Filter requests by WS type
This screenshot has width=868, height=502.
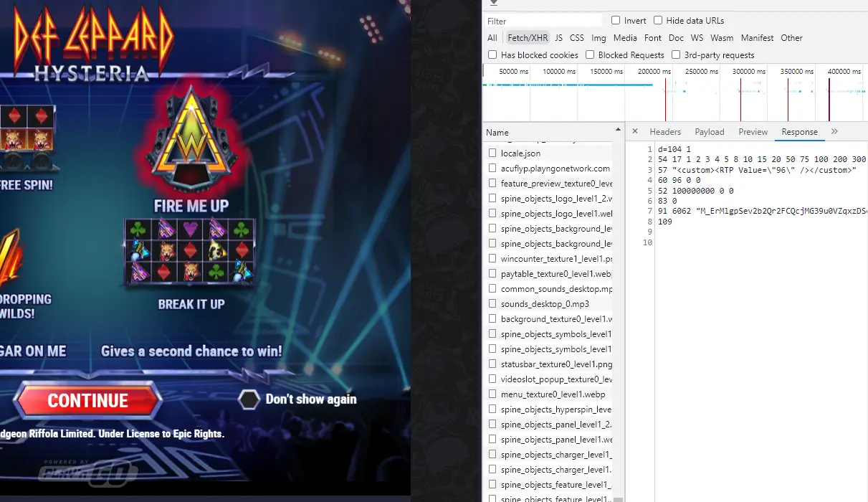pyautogui.click(x=697, y=38)
